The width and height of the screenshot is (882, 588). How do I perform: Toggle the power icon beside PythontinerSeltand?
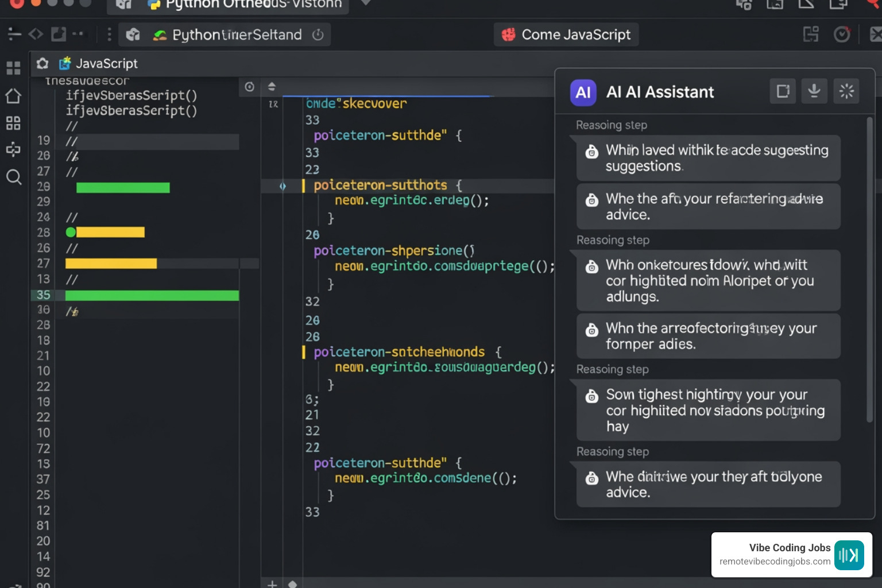tap(318, 35)
